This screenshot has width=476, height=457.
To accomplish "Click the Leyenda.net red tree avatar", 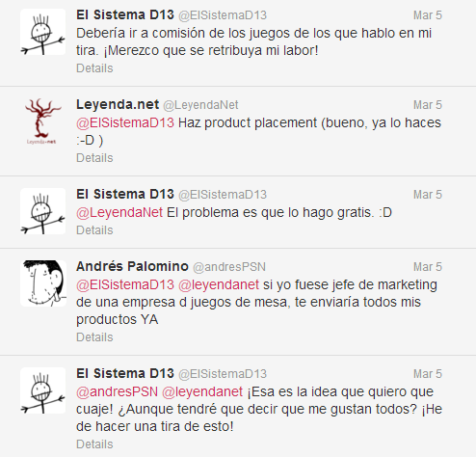I will pos(43,121).
